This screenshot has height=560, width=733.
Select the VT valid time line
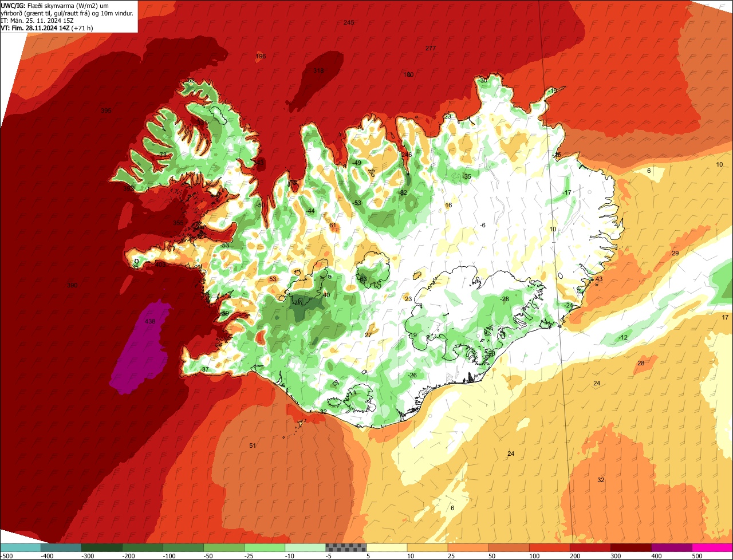click(46, 27)
